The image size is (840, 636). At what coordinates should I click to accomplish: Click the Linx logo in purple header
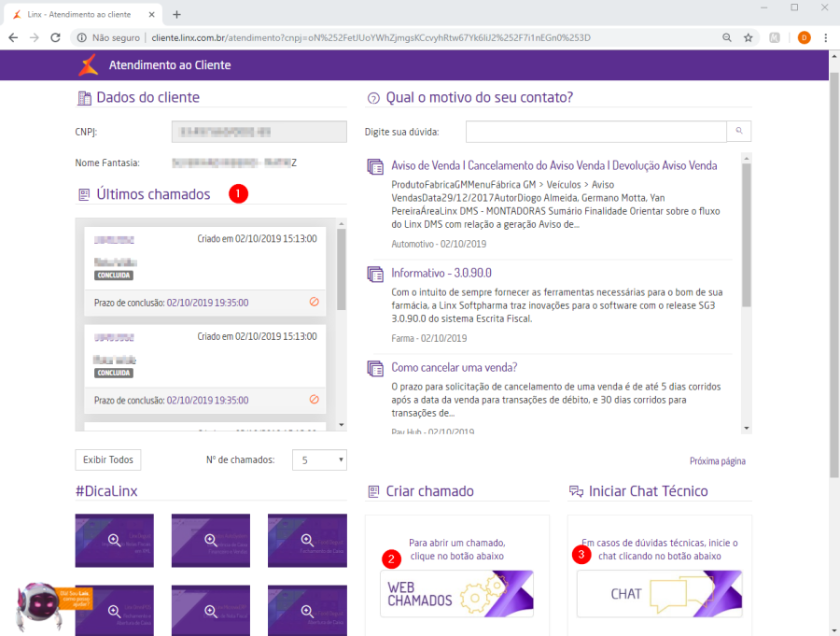[89, 64]
